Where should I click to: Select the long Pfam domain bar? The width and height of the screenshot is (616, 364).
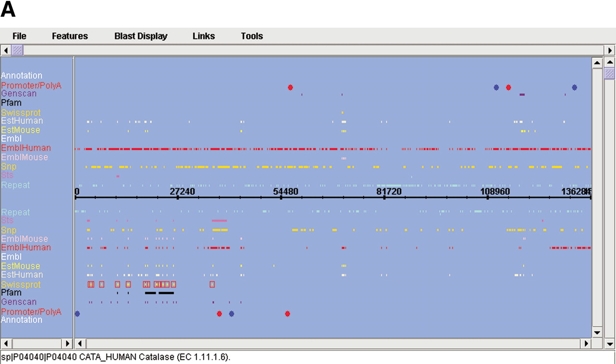[x=166, y=293]
